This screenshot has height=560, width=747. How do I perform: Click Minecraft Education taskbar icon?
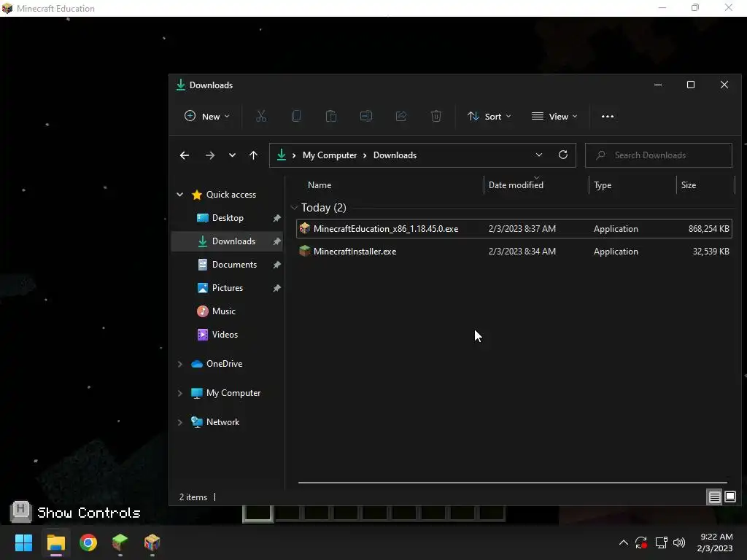coord(152,542)
